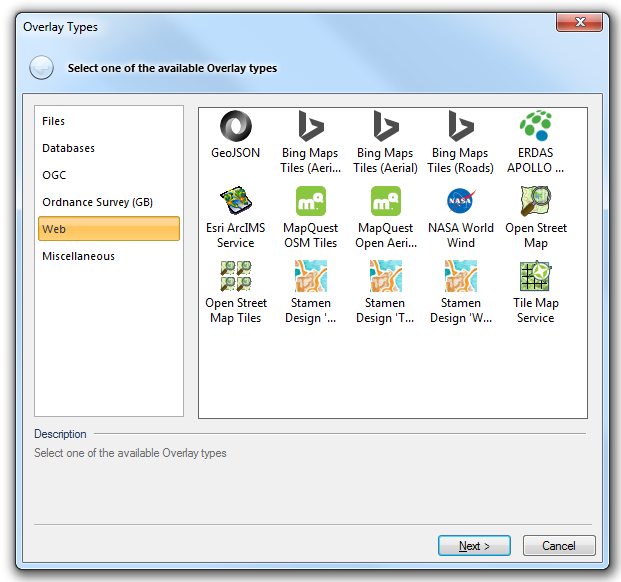The width and height of the screenshot is (621, 582).
Task: Choose Bing Maps Tiles (Roads) icon
Action: click(x=461, y=126)
